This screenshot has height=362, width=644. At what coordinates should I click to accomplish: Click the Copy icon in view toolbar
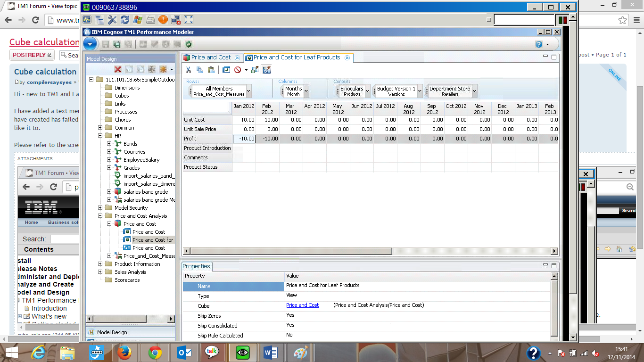pyautogui.click(x=200, y=70)
